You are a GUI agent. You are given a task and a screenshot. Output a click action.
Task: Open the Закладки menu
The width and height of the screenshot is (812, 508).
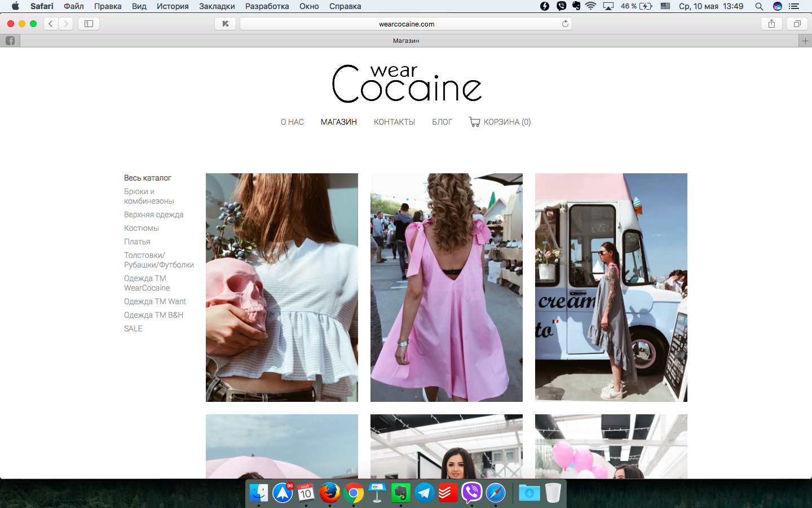217,6
